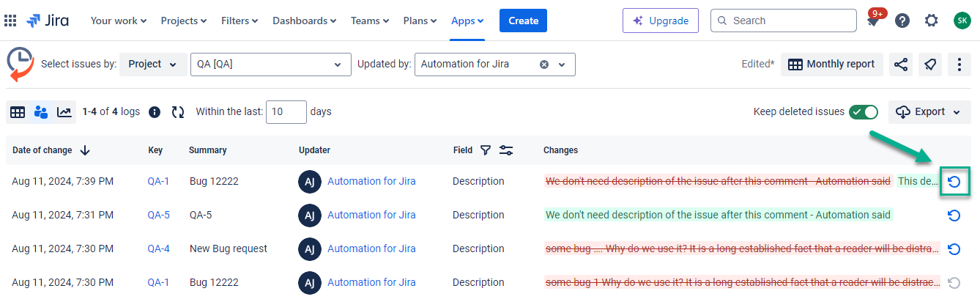The width and height of the screenshot is (980, 302).
Task: Expand the Select issues by Project dropdown
Action: point(152,65)
